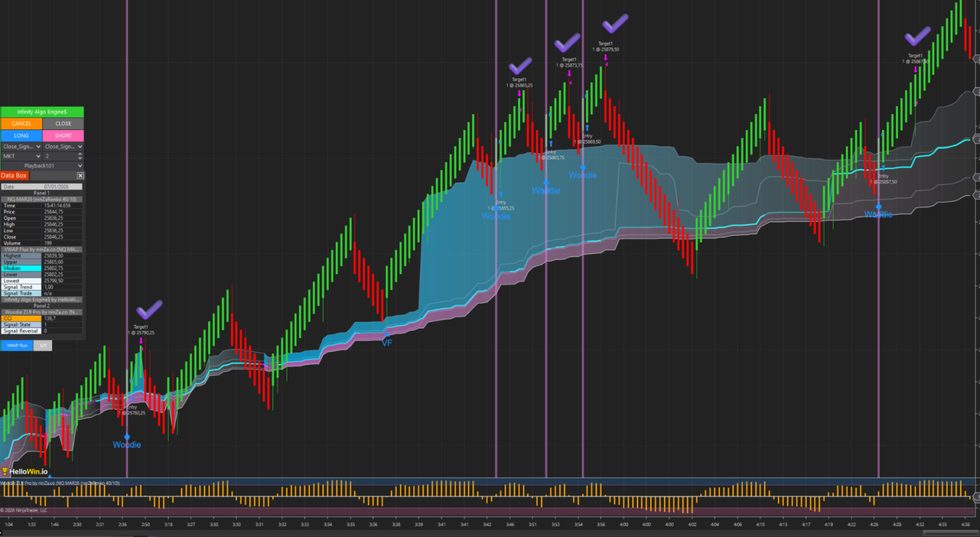980x537 pixels.
Task: Click the Upper 25805,00 row
Action: click(x=42, y=262)
